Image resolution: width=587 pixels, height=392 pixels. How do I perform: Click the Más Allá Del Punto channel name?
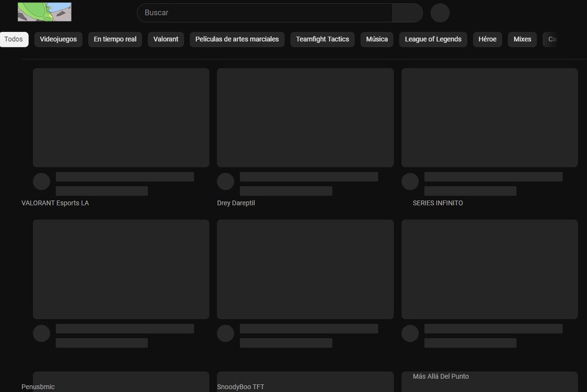coord(441,376)
